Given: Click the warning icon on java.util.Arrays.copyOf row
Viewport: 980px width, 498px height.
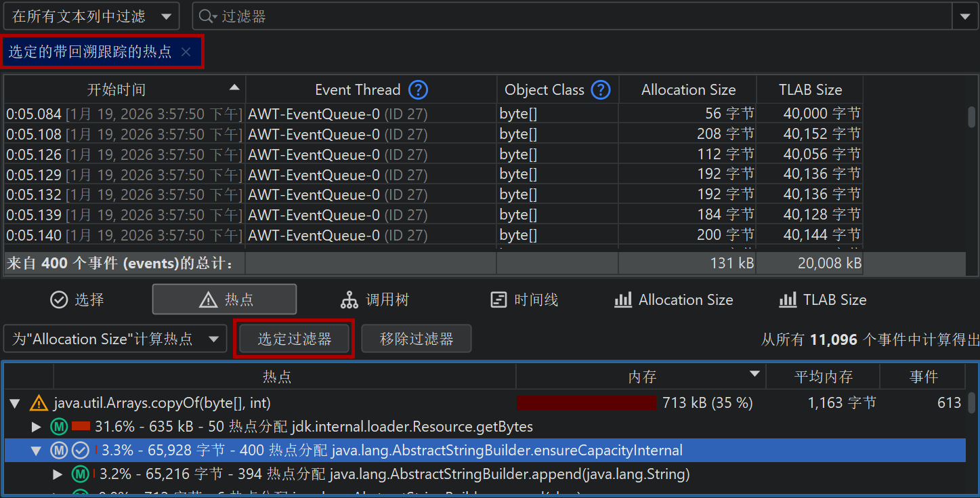Looking at the screenshot, I should point(39,404).
